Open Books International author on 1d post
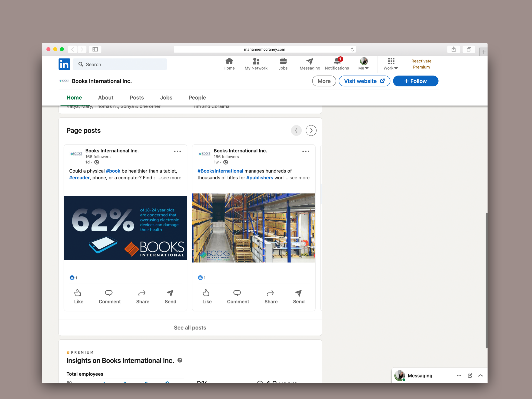 tap(112, 151)
